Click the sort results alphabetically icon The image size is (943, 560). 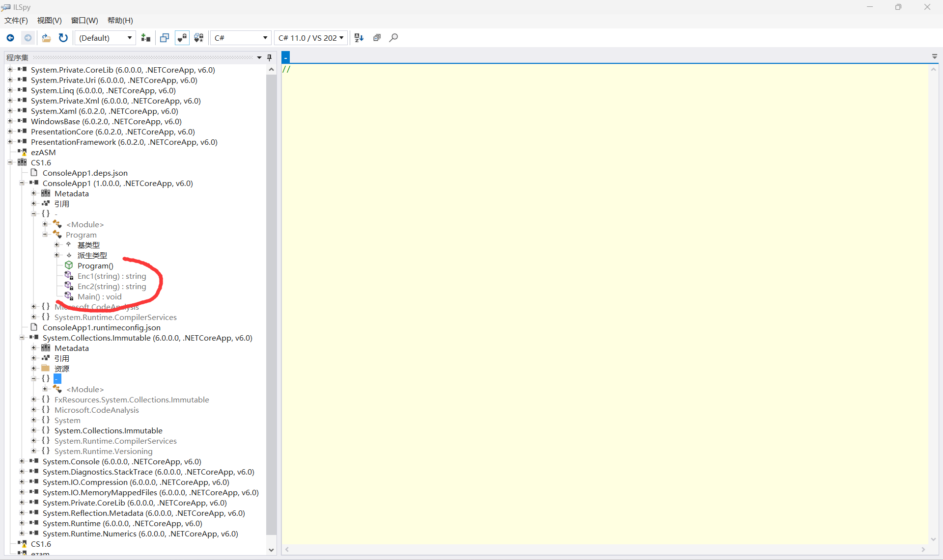click(359, 38)
